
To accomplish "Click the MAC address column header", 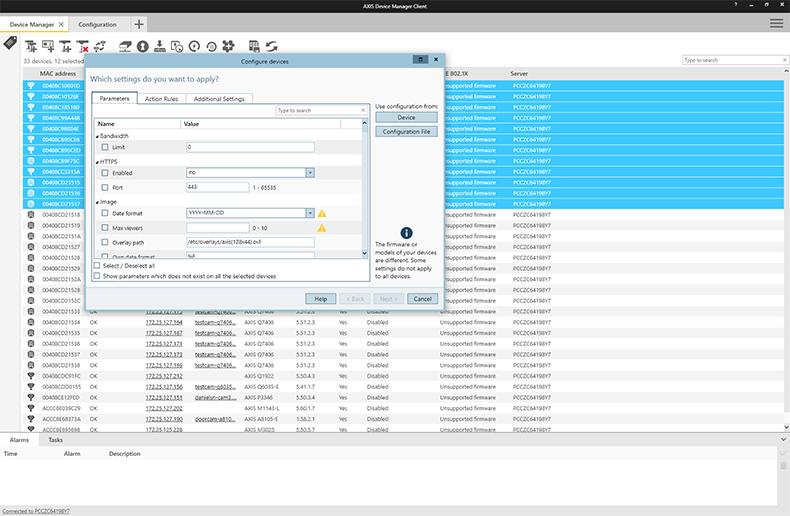I will pyautogui.click(x=58, y=74).
